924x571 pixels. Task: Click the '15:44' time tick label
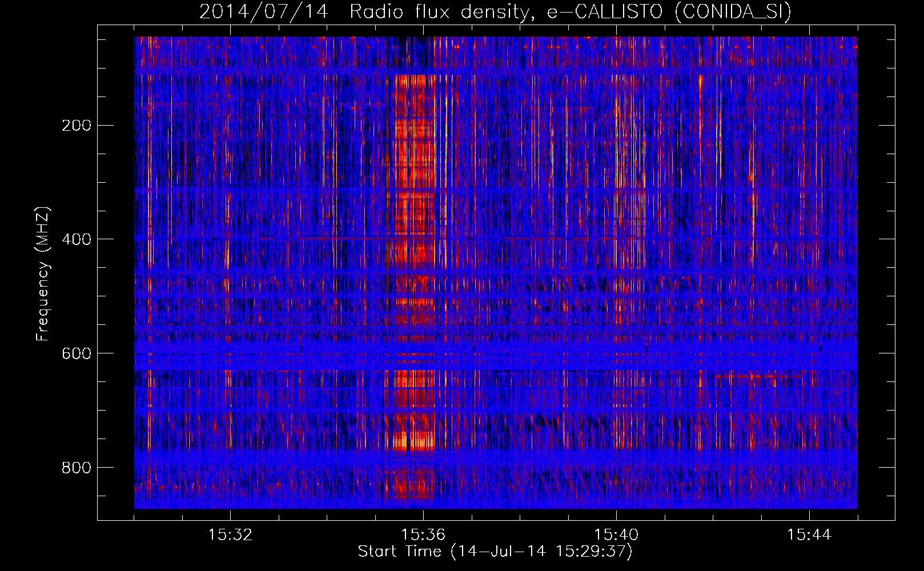click(809, 535)
